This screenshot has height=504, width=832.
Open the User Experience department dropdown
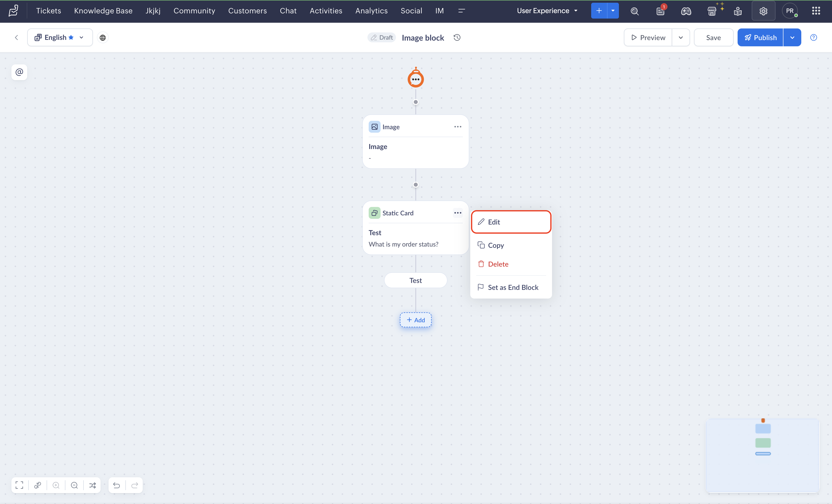[x=547, y=11]
